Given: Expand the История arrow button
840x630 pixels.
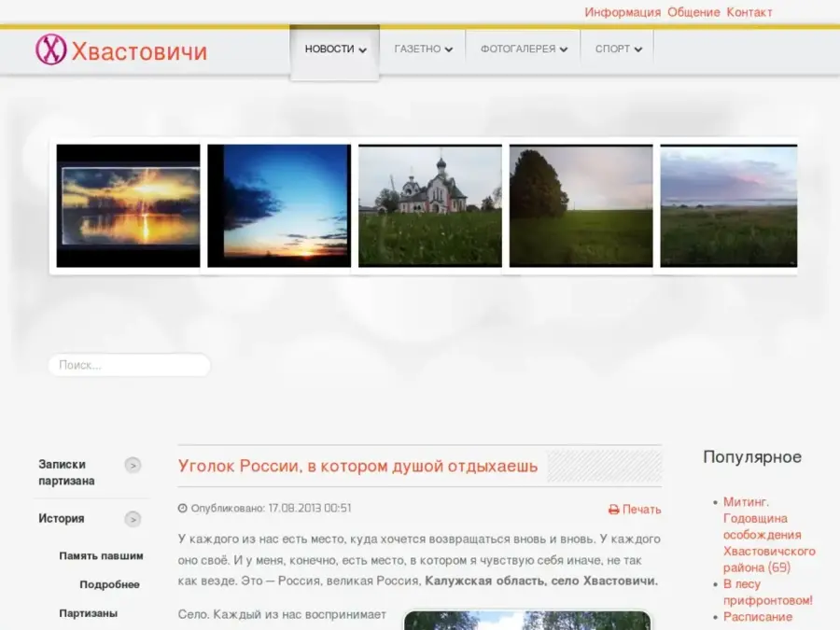Looking at the screenshot, I should click(x=133, y=519).
